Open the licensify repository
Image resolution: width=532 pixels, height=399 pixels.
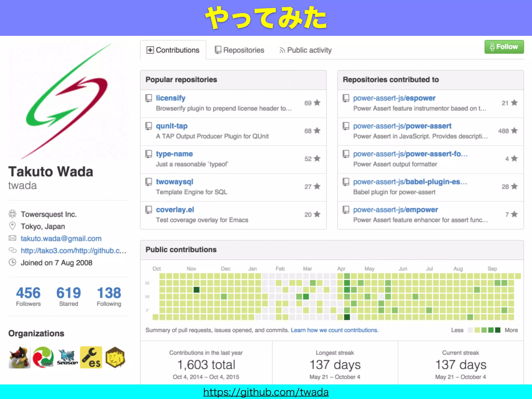170,98
